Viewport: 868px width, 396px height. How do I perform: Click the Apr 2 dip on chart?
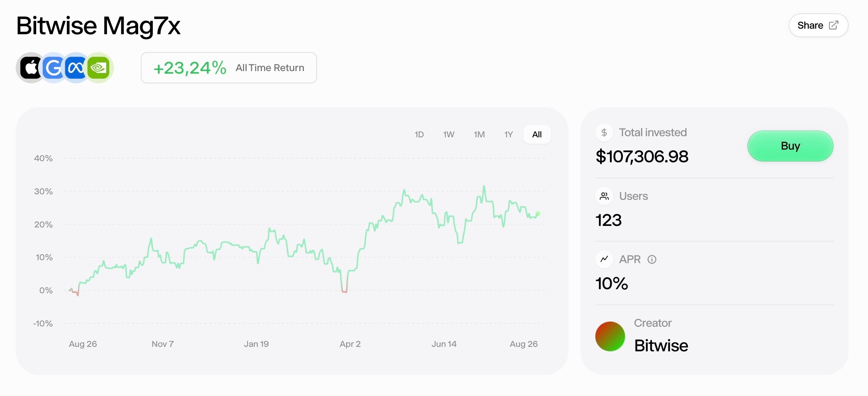point(345,291)
